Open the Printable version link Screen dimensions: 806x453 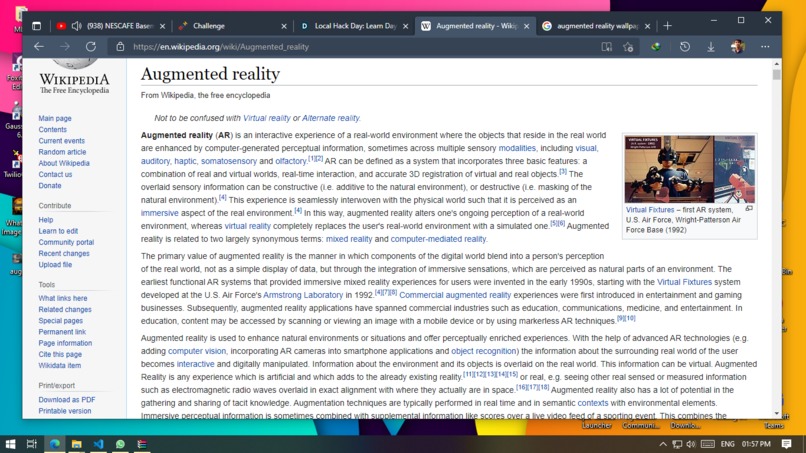tap(65, 411)
